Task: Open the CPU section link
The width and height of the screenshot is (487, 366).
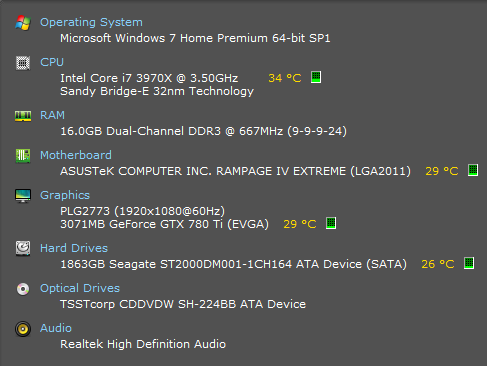Action: (52, 62)
